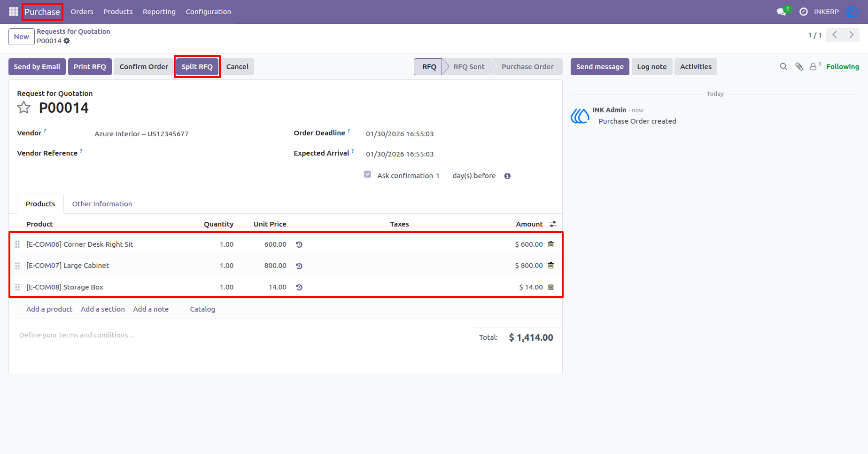Mark P00014 as favorite with star

click(x=24, y=108)
